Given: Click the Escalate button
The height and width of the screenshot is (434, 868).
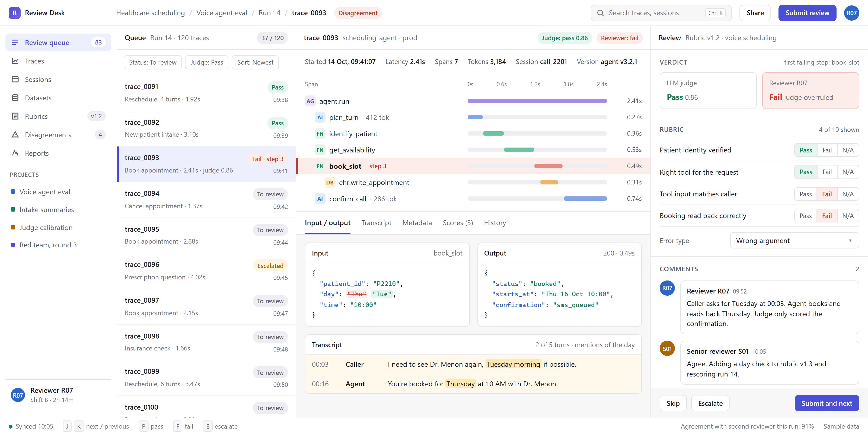Looking at the screenshot, I should point(710,403).
